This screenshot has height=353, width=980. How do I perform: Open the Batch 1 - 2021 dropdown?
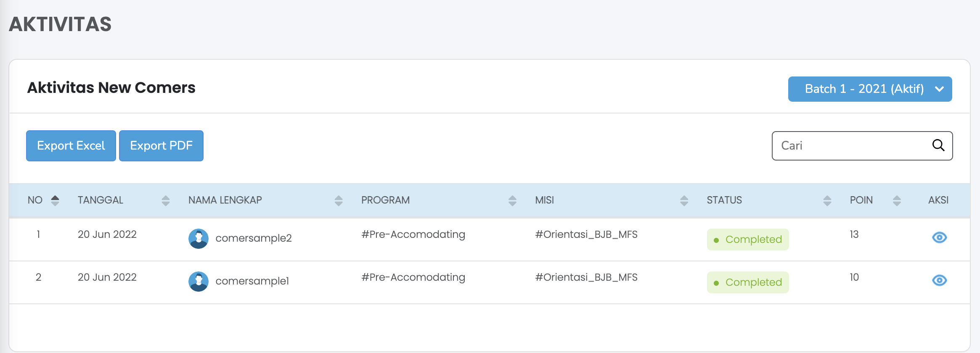(x=870, y=89)
